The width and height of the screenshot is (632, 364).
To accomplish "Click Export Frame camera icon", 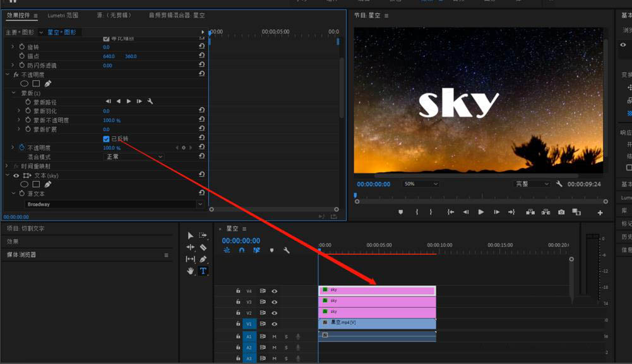I will tap(561, 212).
